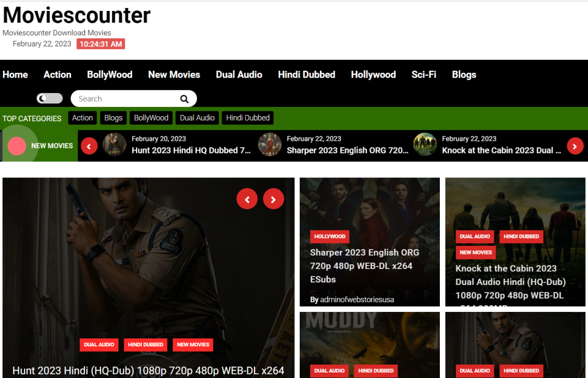Advance to next slide in main slider

(x=273, y=199)
